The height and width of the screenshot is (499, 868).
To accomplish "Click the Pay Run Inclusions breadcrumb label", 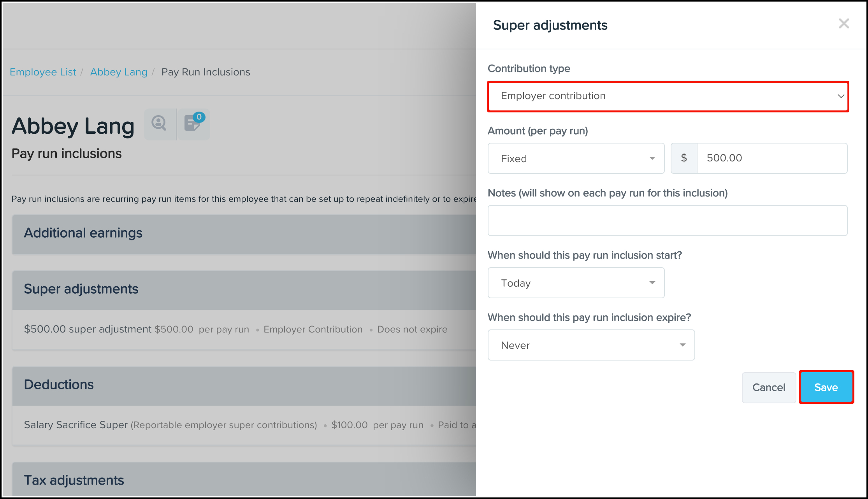I will pos(206,72).
